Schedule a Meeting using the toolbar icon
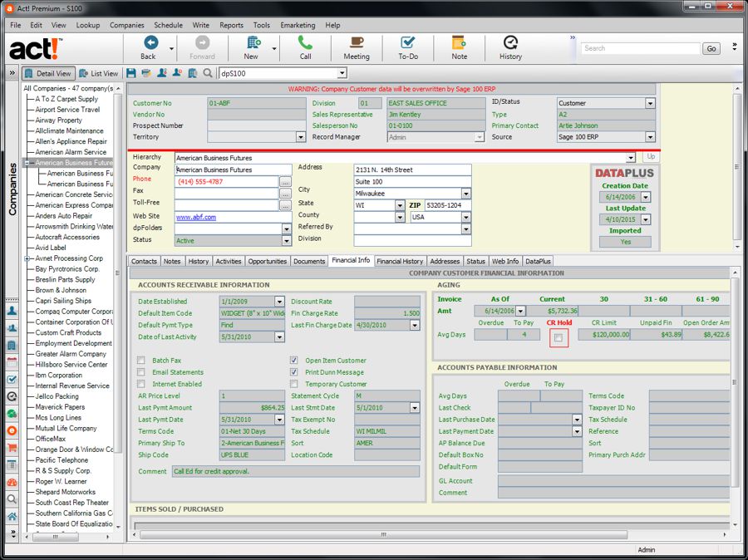The height and width of the screenshot is (560, 748). [356, 47]
